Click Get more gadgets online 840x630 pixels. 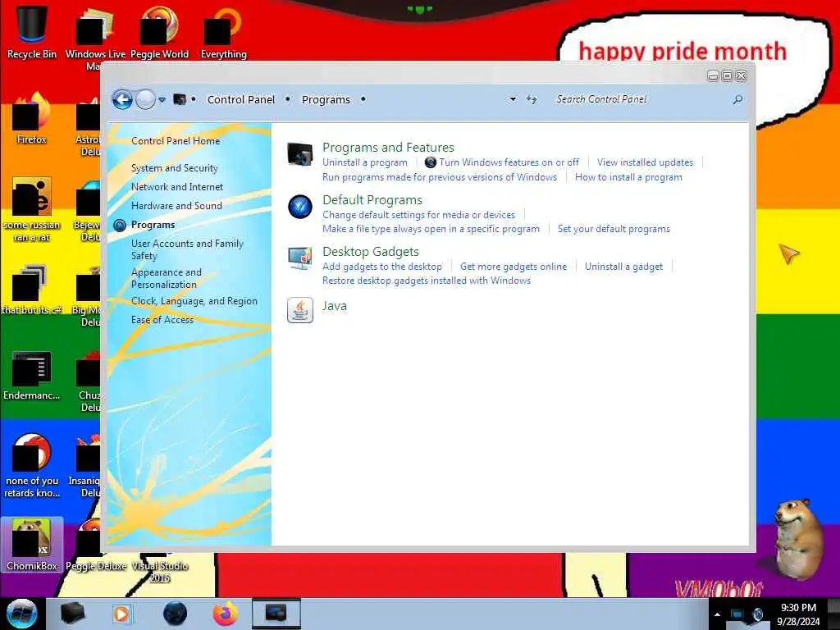coord(514,267)
